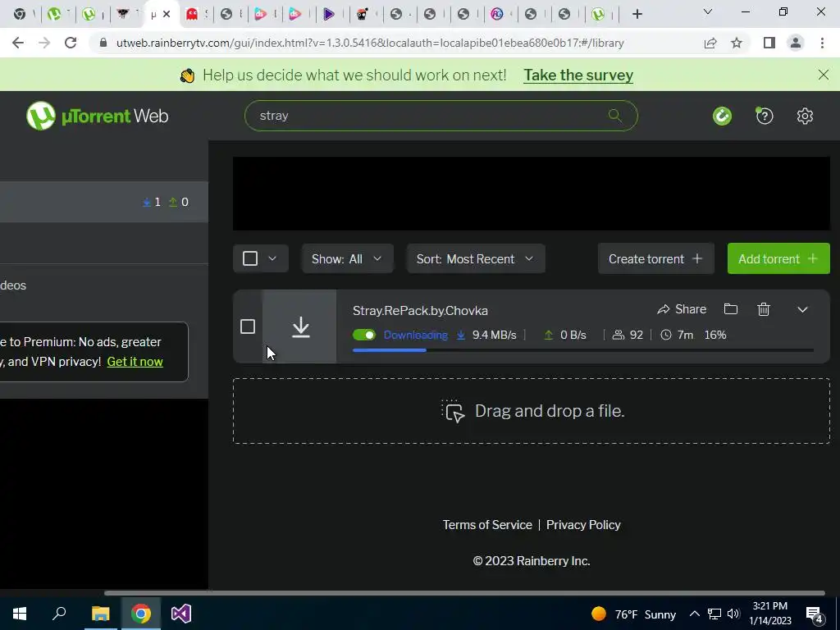Open the Show: All filter dropdown

coord(347,258)
